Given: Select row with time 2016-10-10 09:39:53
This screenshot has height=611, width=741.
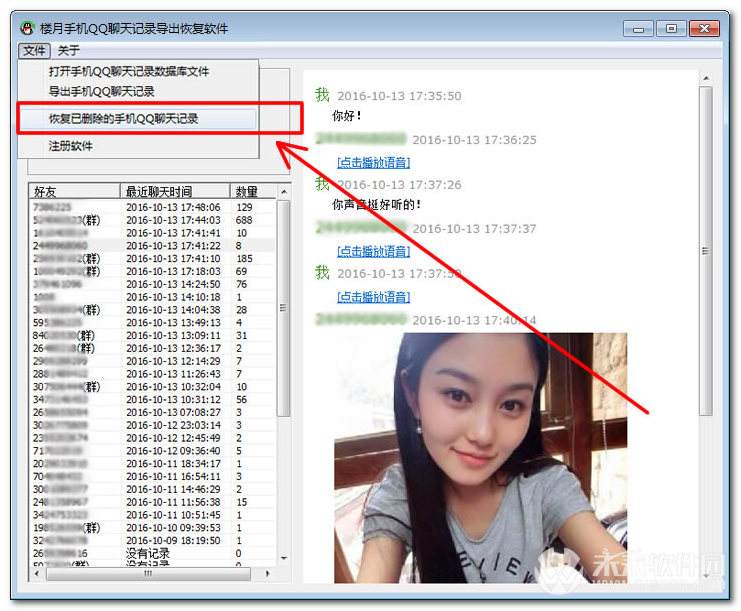Looking at the screenshot, I should click(x=152, y=527).
